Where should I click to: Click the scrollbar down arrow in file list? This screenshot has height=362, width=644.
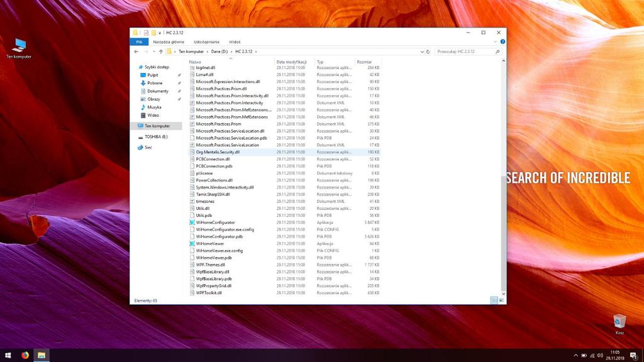[504, 294]
